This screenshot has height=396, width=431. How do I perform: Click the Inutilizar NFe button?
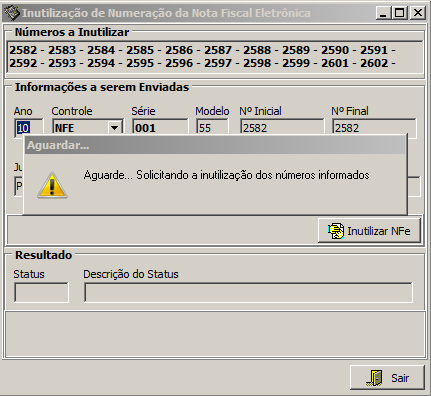tap(369, 231)
